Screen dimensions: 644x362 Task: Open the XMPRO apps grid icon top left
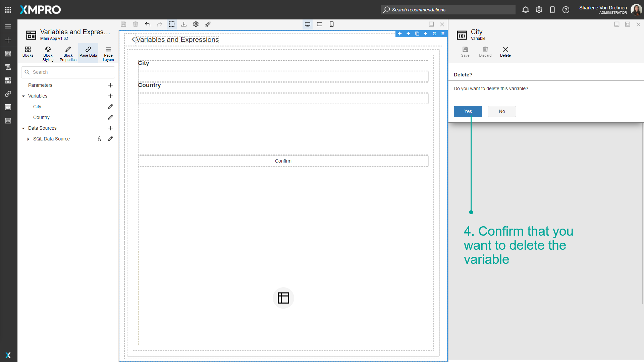[x=8, y=9]
